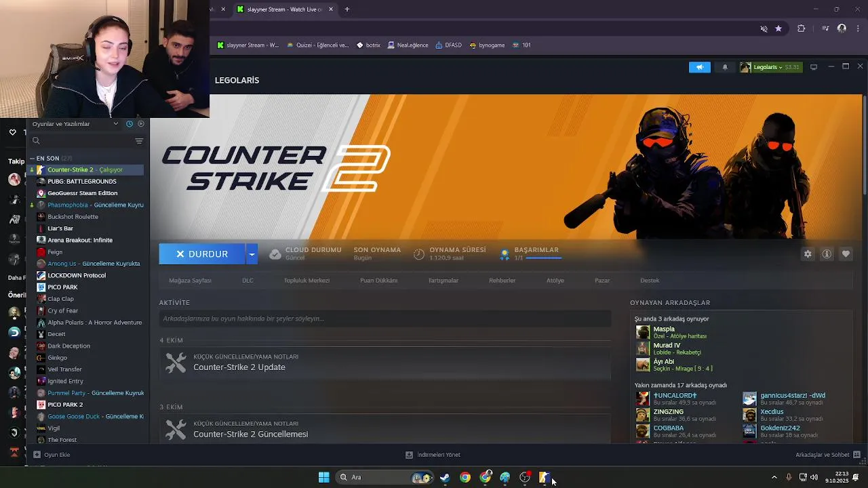
Task: Show hidden system tray icons chevron
Action: [x=774, y=477]
